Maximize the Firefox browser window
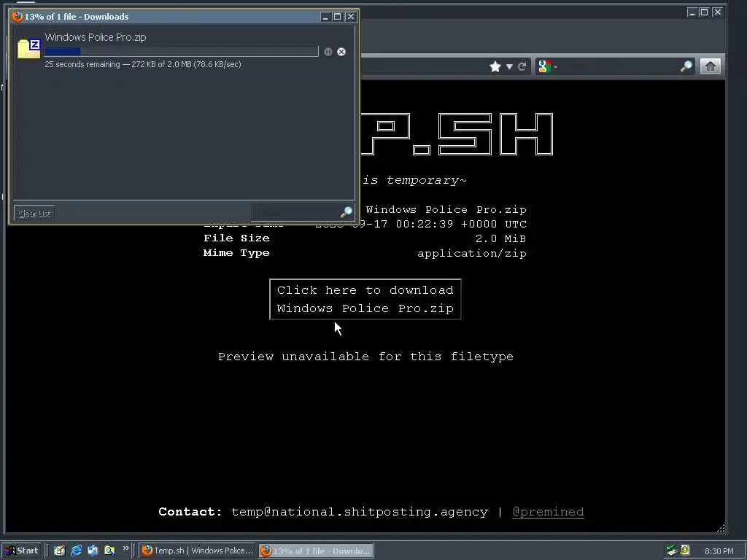This screenshot has height=560, width=747. point(704,12)
